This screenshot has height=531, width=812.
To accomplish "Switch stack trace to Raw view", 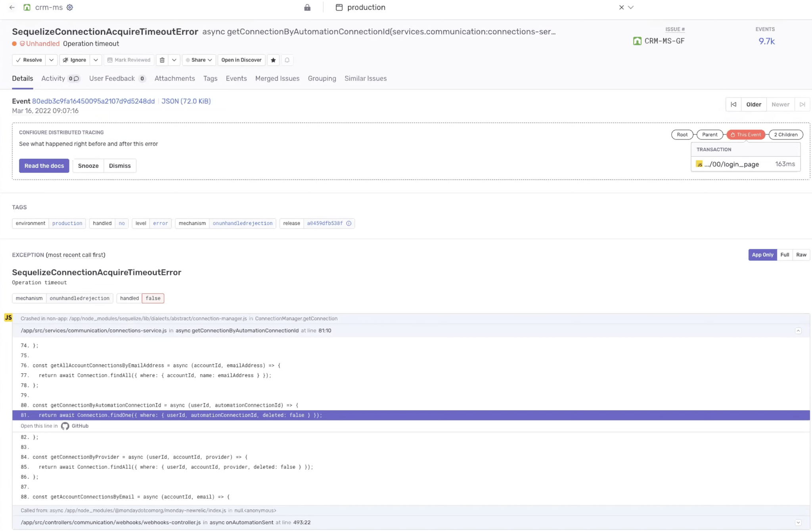I will coord(801,255).
